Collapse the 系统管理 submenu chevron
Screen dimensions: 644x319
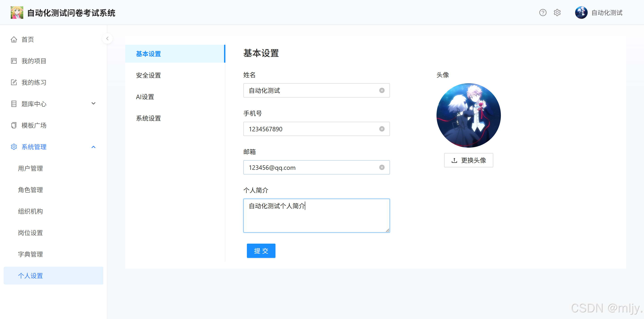pyautogui.click(x=93, y=147)
